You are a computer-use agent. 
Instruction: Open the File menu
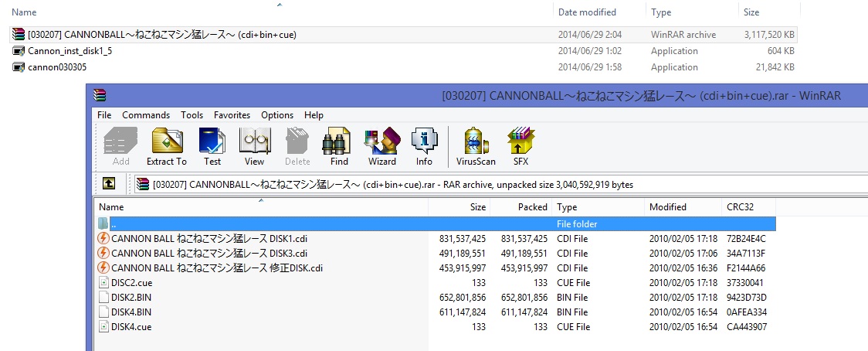coord(104,114)
